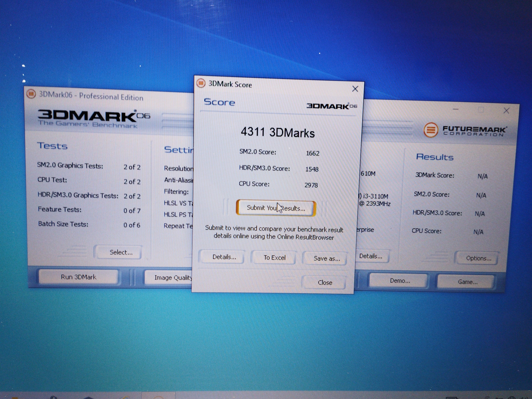The image size is (532, 399).
Task: Click CPU Test row label in Tests
Action: 52,180
